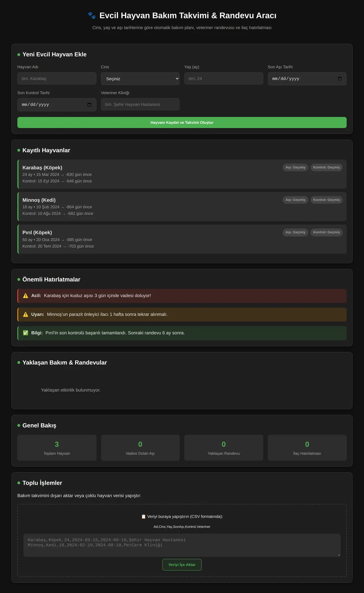Image resolution: width=364 pixels, height=593 pixels.
Task: Click the "Kontrol: 10 Ağu 2024" line under Minnoş
Action: click(58, 214)
